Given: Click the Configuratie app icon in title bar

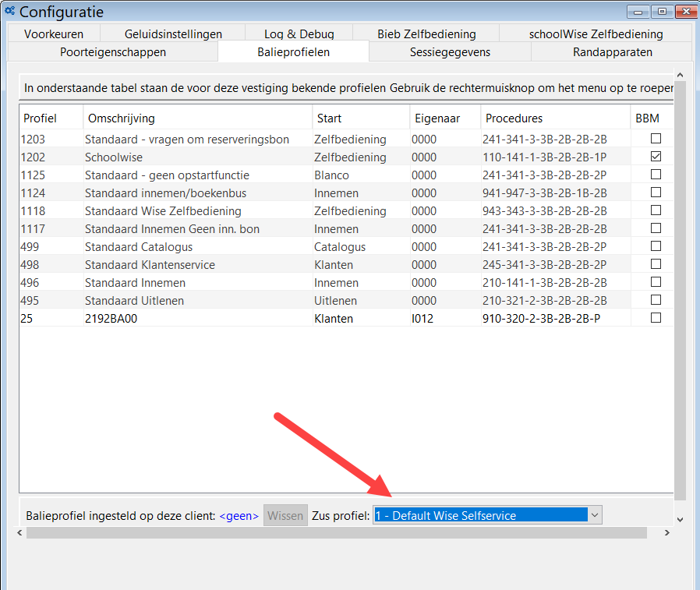Looking at the screenshot, I should pos(9,12).
